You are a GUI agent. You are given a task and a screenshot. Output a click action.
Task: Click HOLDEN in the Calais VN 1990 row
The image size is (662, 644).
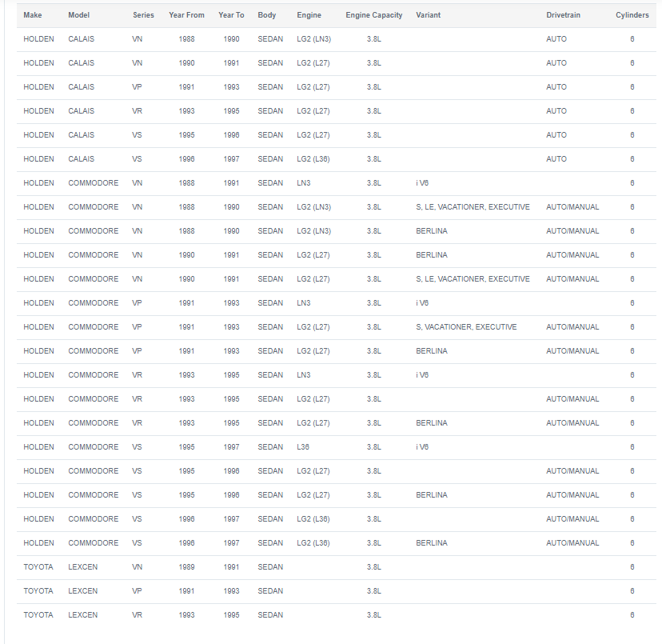tap(39, 63)
